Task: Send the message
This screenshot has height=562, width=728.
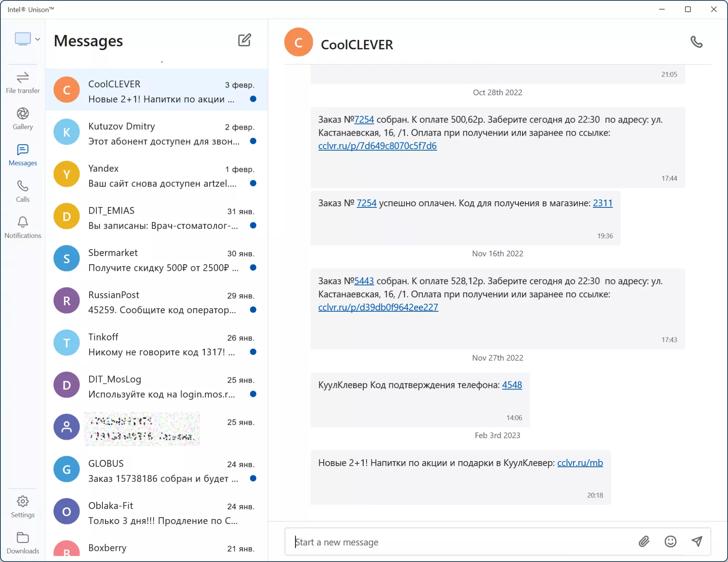Action: [x=697, y=542]
